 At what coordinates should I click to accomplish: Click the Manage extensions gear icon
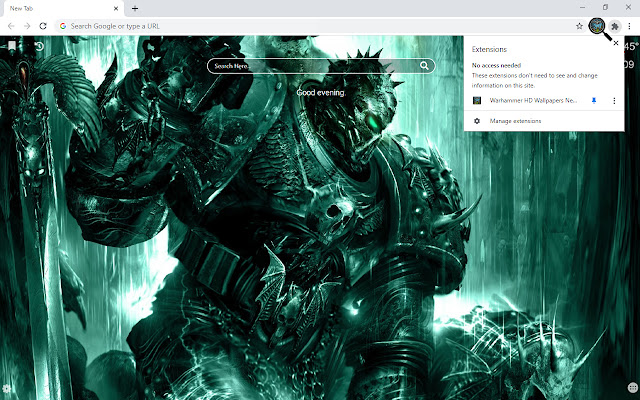[477, 121]
